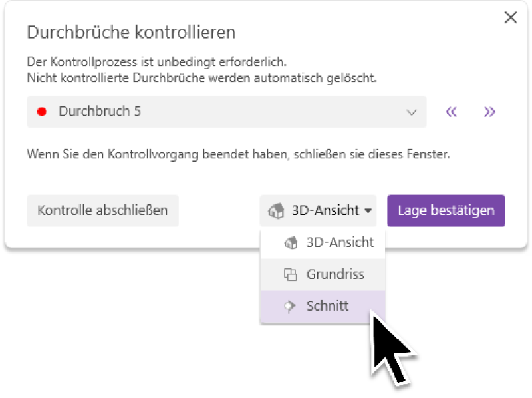Click the floor plan icon beside Grundriss
Screen dimensions: 532x398
click(x=290, y=274)
